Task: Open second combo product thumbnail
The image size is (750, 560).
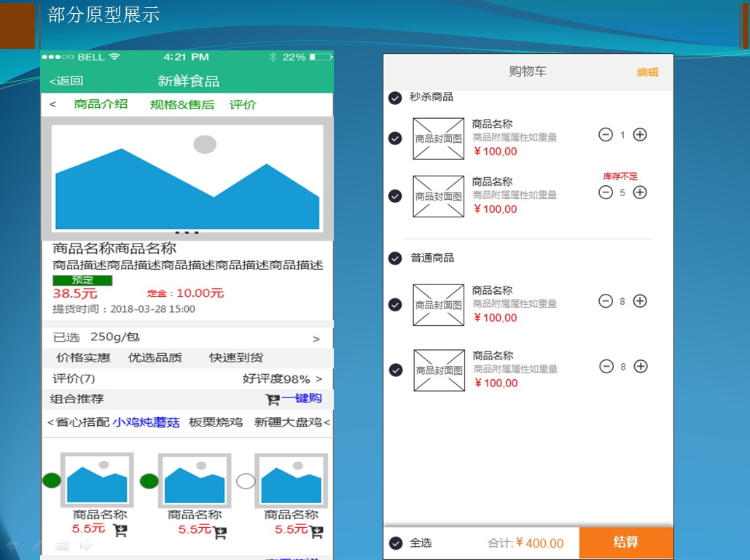Action: click(195, 481)
